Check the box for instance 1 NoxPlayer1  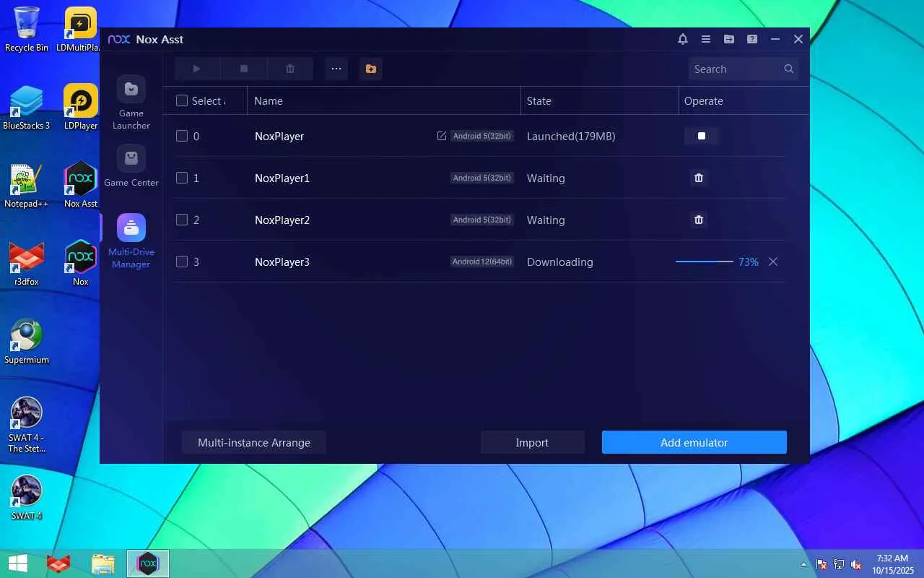[x=182, y=178]
